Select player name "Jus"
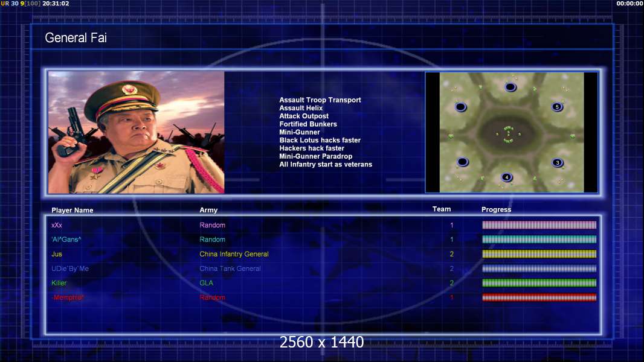The height and width of the screenshot is (362, 644). coord(57,254)
